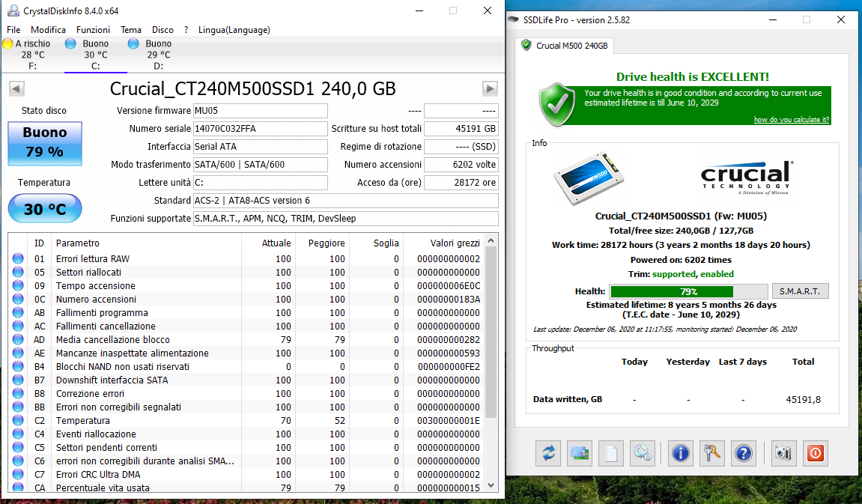Viewport: 862px width, 504px height.
Task: Open the Tema menu
Action: (131, 30)
